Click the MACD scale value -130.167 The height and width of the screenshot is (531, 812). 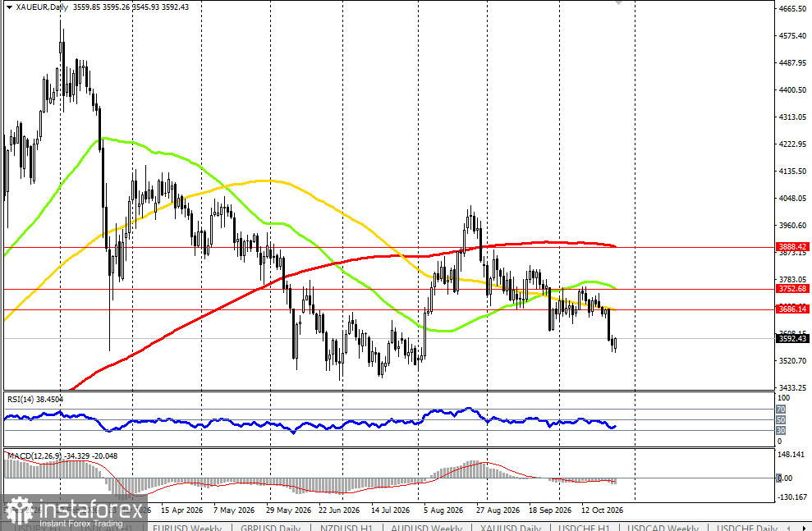[x=793, y=497]
